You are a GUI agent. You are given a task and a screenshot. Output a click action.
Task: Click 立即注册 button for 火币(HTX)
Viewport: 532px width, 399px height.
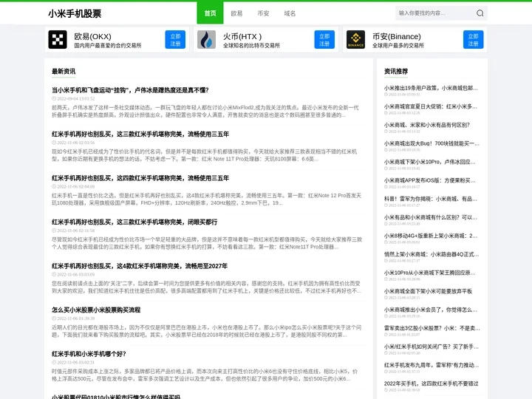[x=324, y=40]
